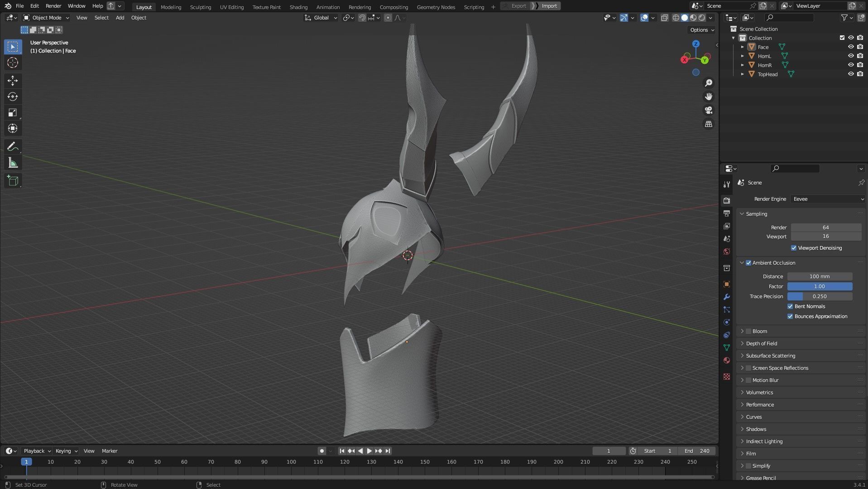Toggle camera view icon in viewport
This screenshot has height=489, width=868.
click(x=709, y=110)
